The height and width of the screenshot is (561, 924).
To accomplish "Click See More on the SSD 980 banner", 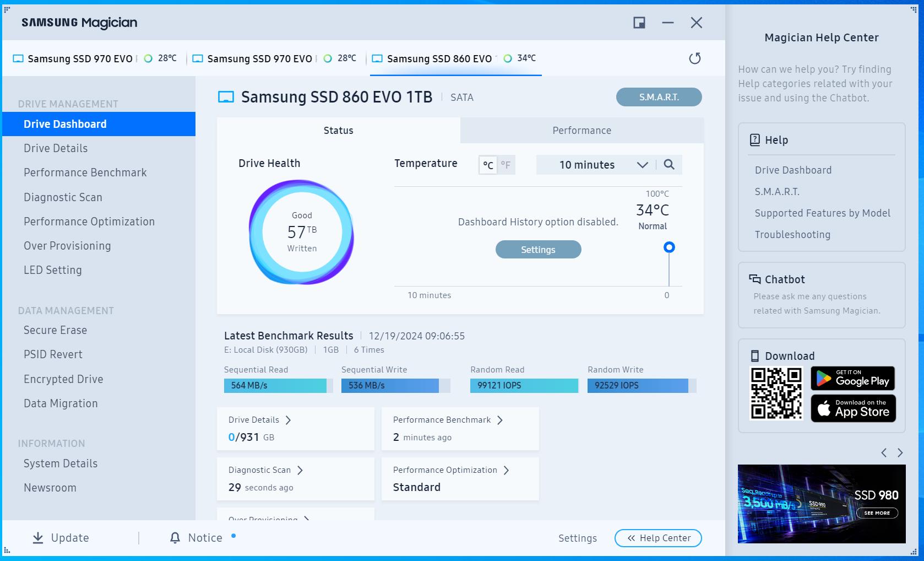I will click(878, 513).
